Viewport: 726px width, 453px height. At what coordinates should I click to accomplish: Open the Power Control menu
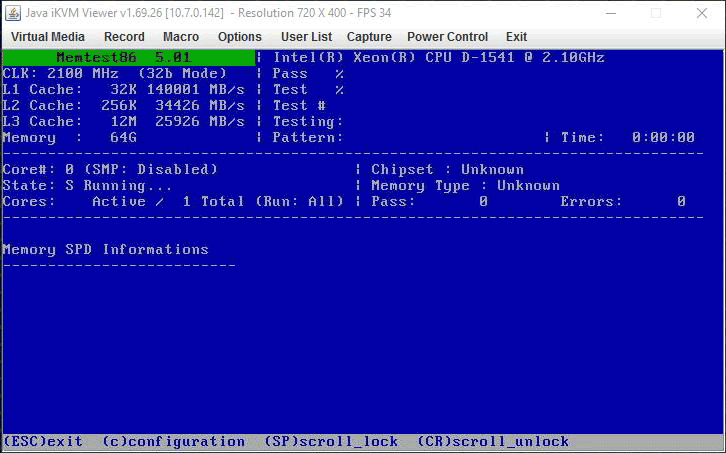(447, 37)
